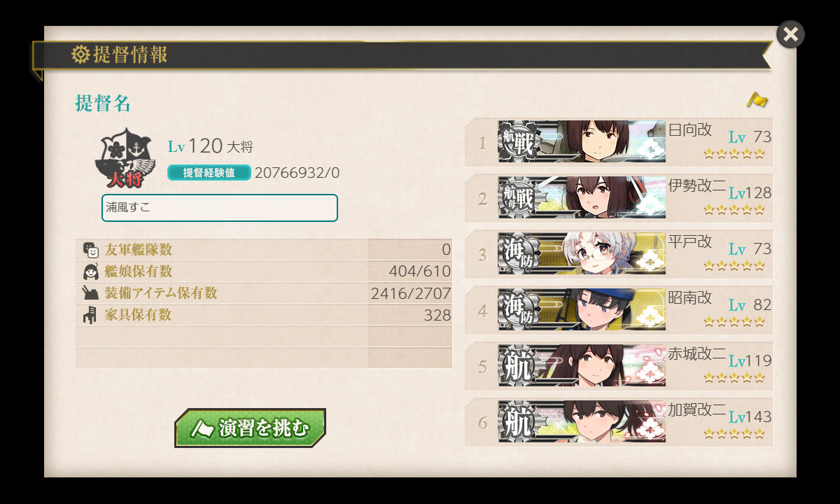Screen dimensions: 840x504
Task: Click the 航戦 type badge of 日向改
Action: click(518, 142)
